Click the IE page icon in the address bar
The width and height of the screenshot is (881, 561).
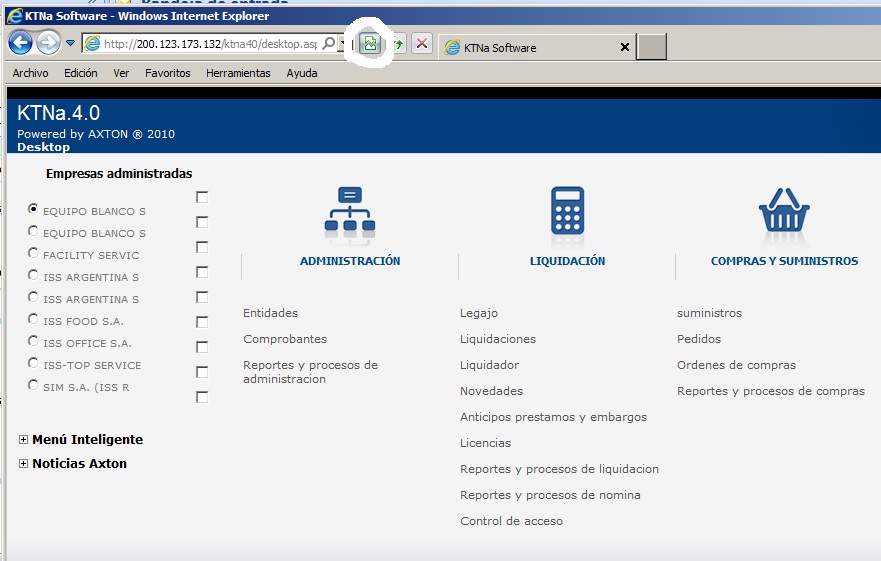(92, 43)
